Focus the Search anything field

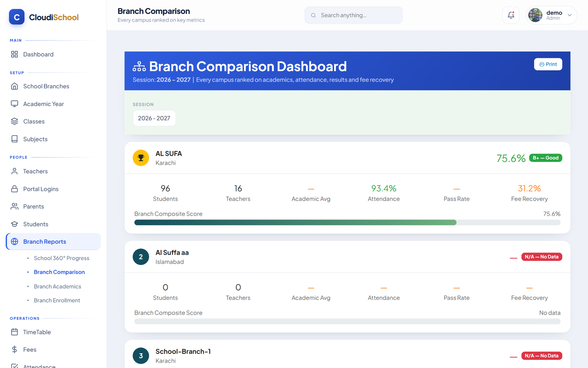[354, 15]
